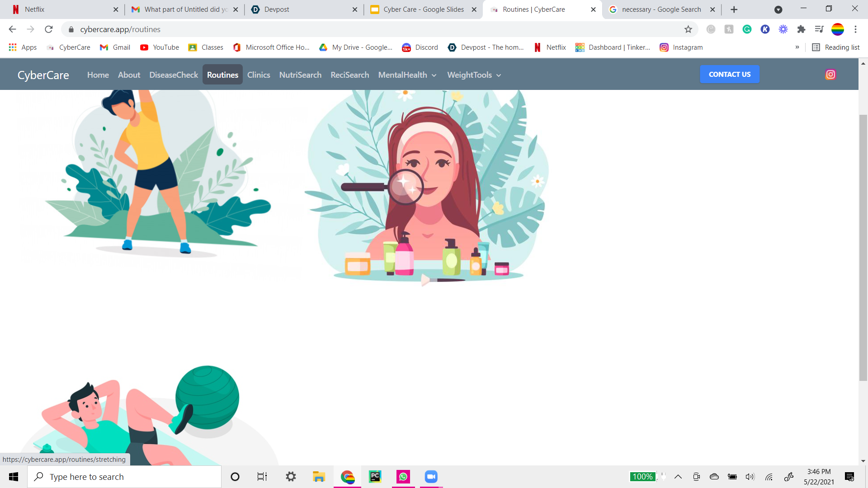
Task: Click the Apps grid bookmark icon
Action: (13, 47)
